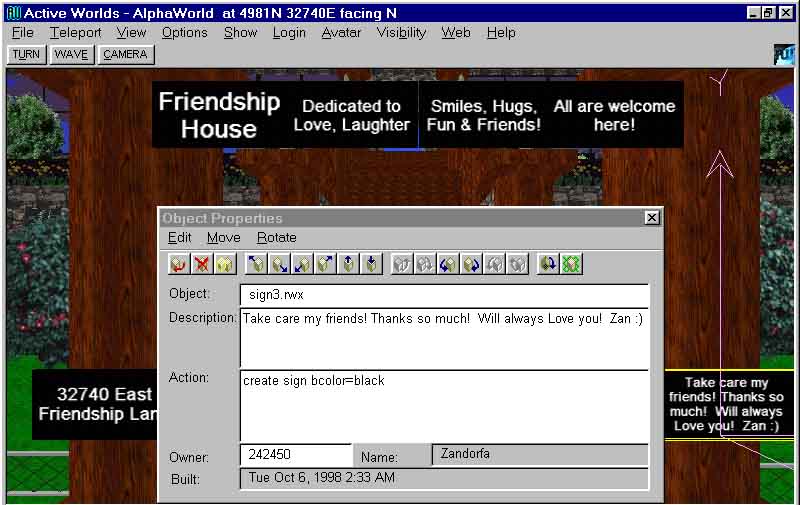Image resolution: width=800 pixels, height=505 pixels.
Task: Click the cube icon with up-right arrow
Action: (x=325, y=264)
